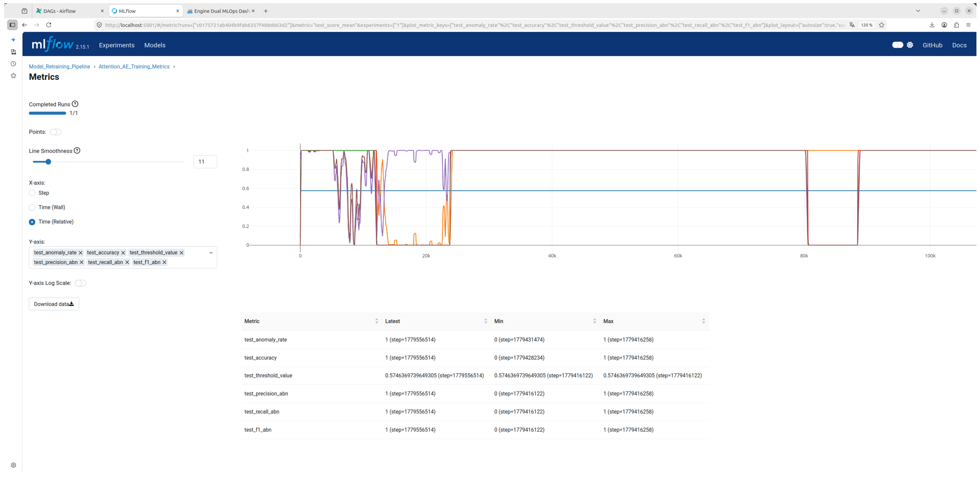Screen dimensions: 980x479
Task: Select Time (Wall) for X-axis
Action: (32, 208)
